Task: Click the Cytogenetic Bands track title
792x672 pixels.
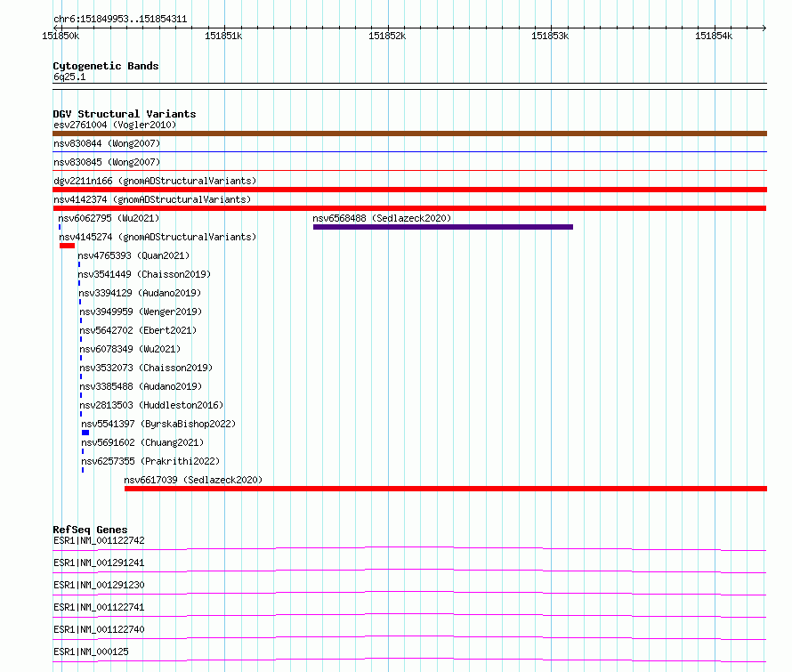Action: (106, 66)
